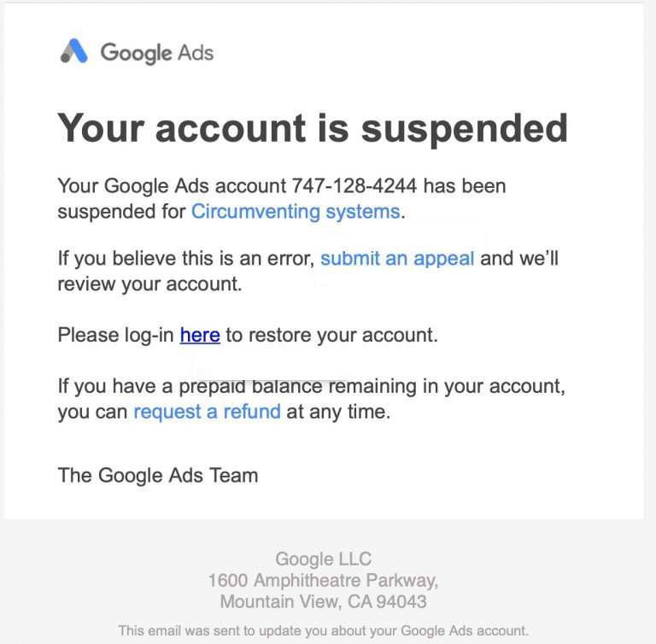Click the "Google LLC" footer text

[x=323, y=559]
